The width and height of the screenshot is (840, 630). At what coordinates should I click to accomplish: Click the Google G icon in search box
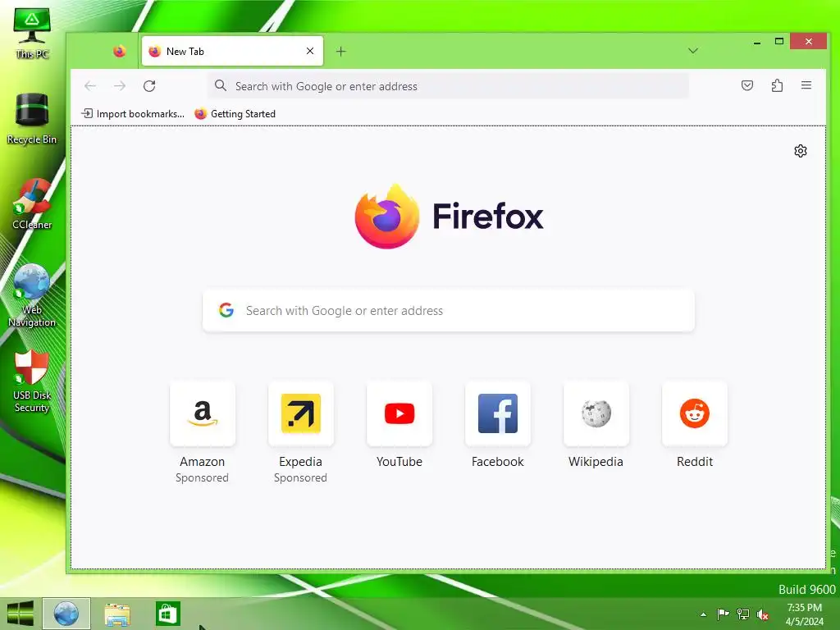click(x=226, y=310)
